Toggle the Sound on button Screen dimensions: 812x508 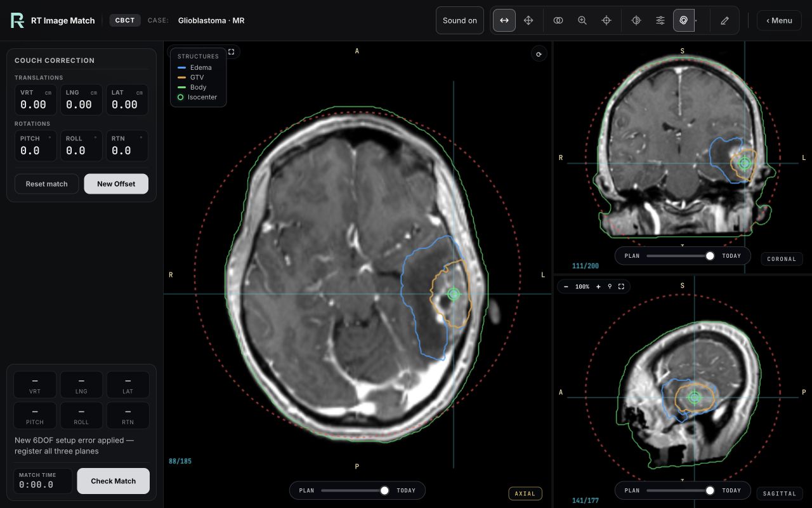[x=460, y=20]
